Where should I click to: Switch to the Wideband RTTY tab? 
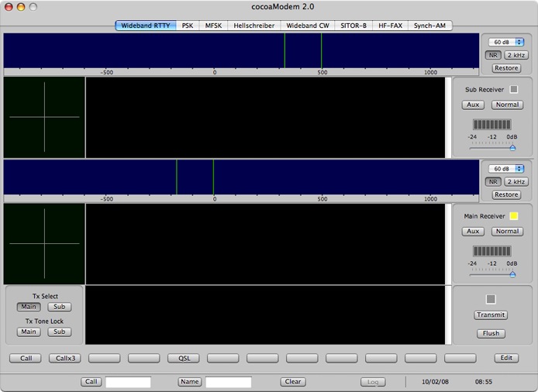[x=146, y=26]
